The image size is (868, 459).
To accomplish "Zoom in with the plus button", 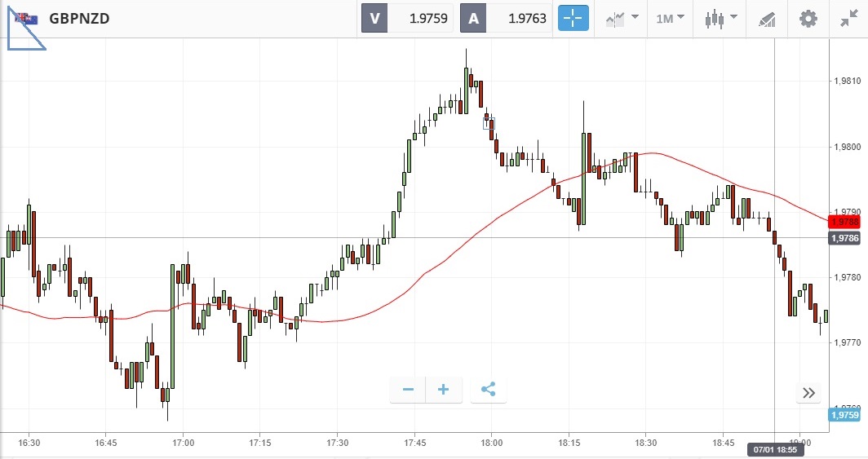I will coord(444,390).
